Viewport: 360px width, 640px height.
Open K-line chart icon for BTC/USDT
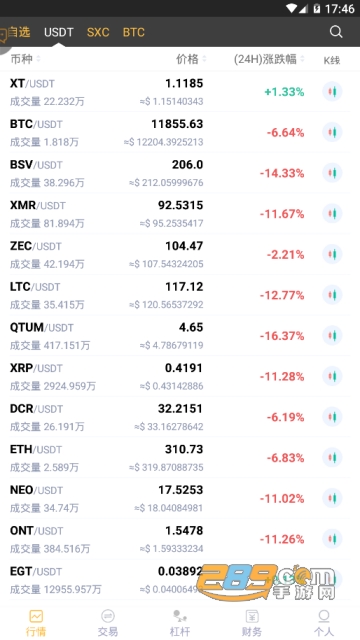pos(332,132)
